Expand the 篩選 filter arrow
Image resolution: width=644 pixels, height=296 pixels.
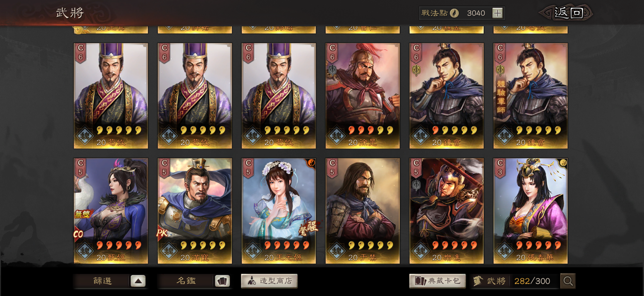tap(138, 281)
